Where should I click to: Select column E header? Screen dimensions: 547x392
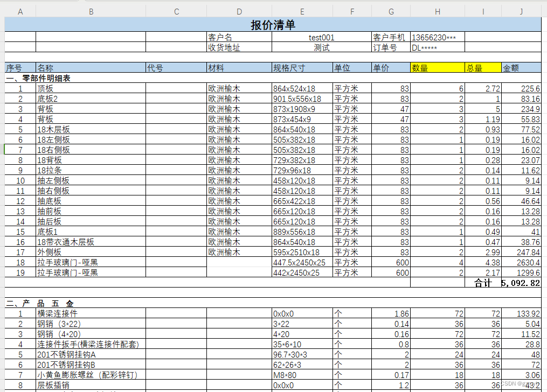click(302, 11)
